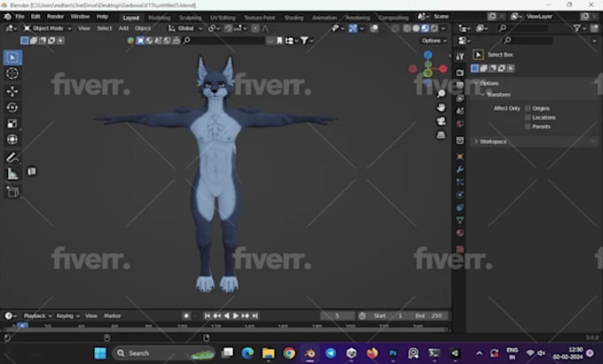Click the blue Z axis on navigation gizmo
This screenshot has height=364, width=603.
coord(427,55)
